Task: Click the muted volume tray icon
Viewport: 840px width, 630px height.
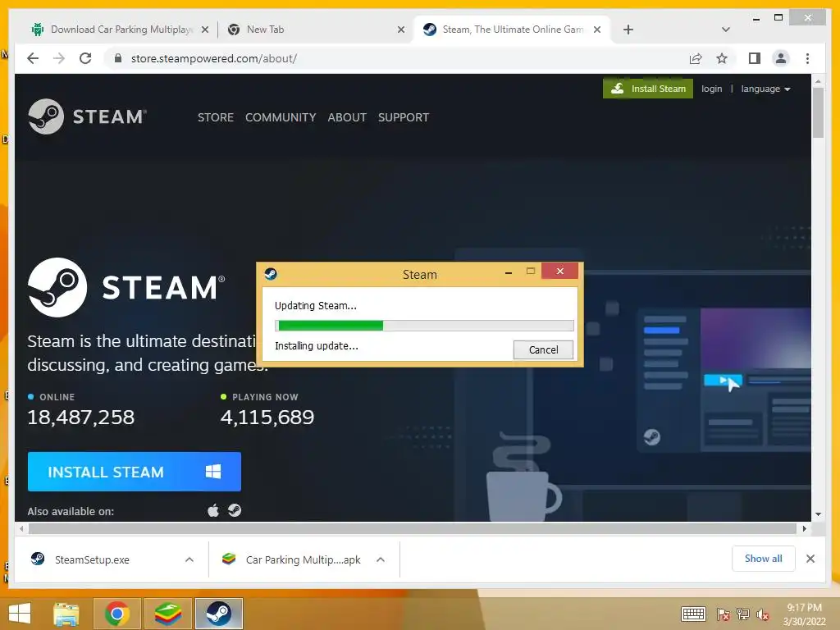Action: 762,614
